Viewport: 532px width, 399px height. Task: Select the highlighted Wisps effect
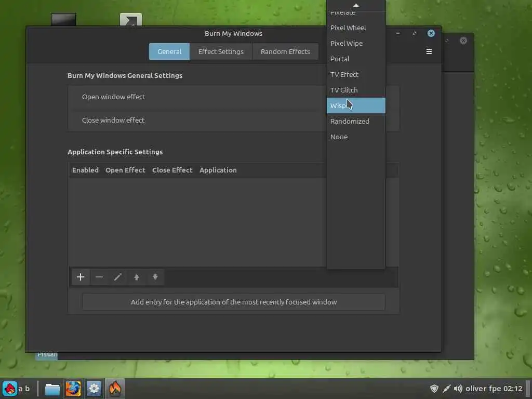(356, 105)
